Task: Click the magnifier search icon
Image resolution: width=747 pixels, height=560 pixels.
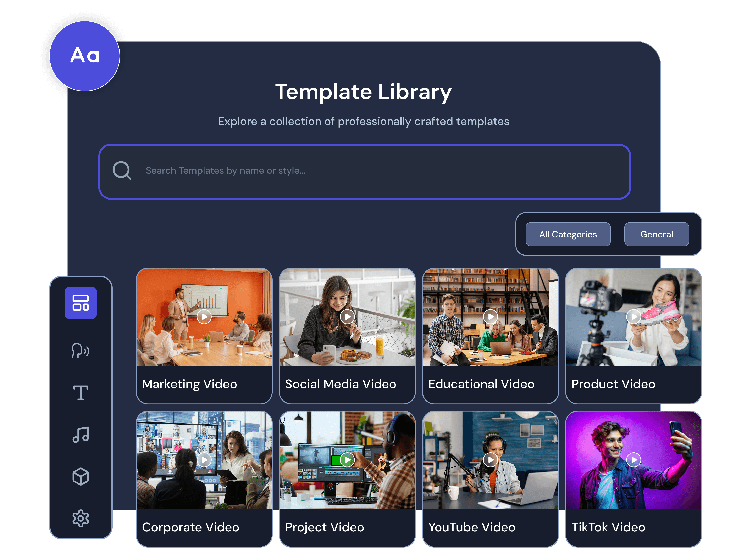Action: pyautogui.click(x=122, y=170)
